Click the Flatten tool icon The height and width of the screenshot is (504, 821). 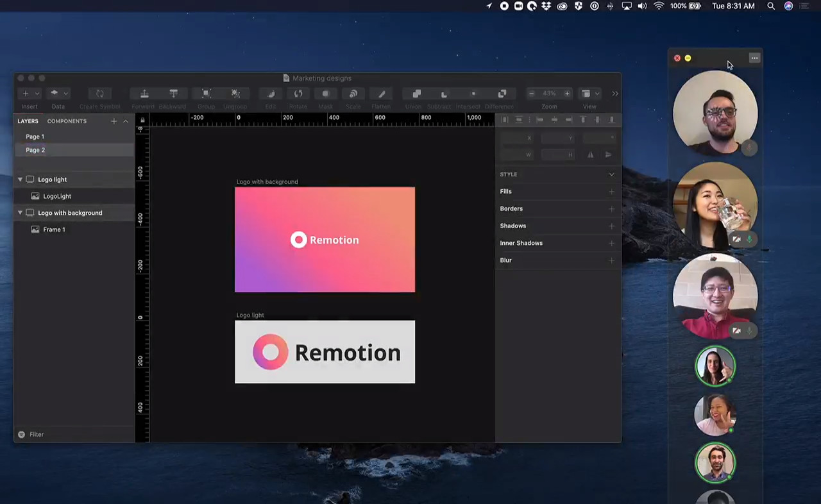click(382, 94)
